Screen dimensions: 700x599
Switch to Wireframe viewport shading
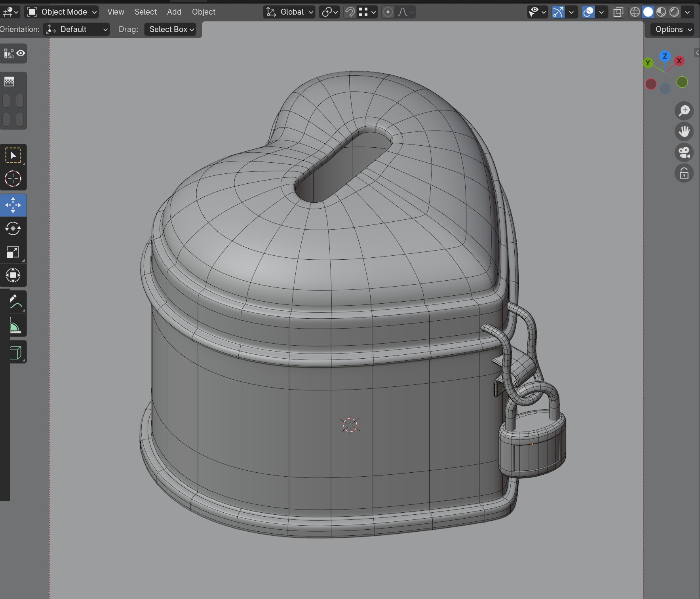pyautogui.click(x=635, y=12)
